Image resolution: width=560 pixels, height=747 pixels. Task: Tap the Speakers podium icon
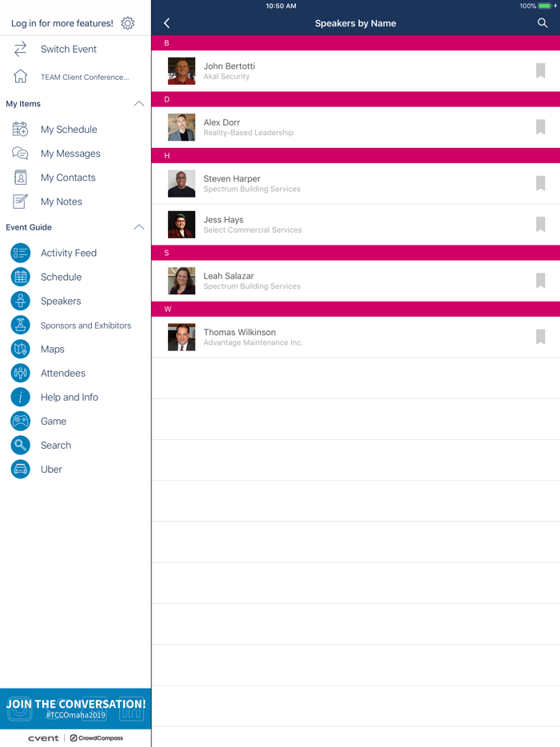(x=21, y=301)
